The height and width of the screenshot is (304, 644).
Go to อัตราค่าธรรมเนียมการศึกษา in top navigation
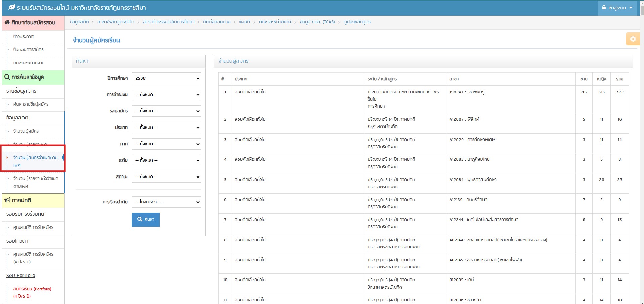click(169, 22)
